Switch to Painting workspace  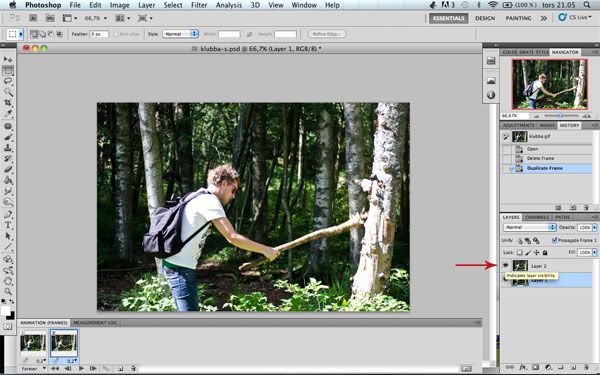518,18
